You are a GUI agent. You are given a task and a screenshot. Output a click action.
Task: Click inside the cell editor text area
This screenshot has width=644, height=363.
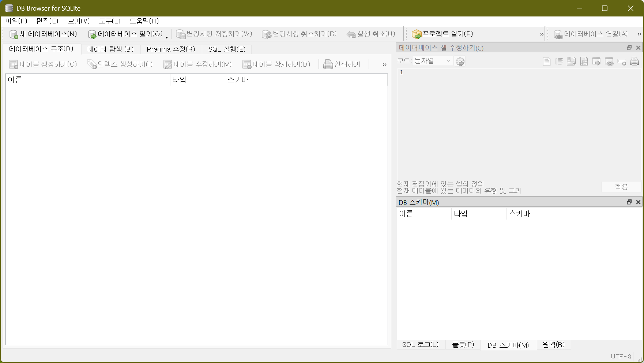click(519, 124)
